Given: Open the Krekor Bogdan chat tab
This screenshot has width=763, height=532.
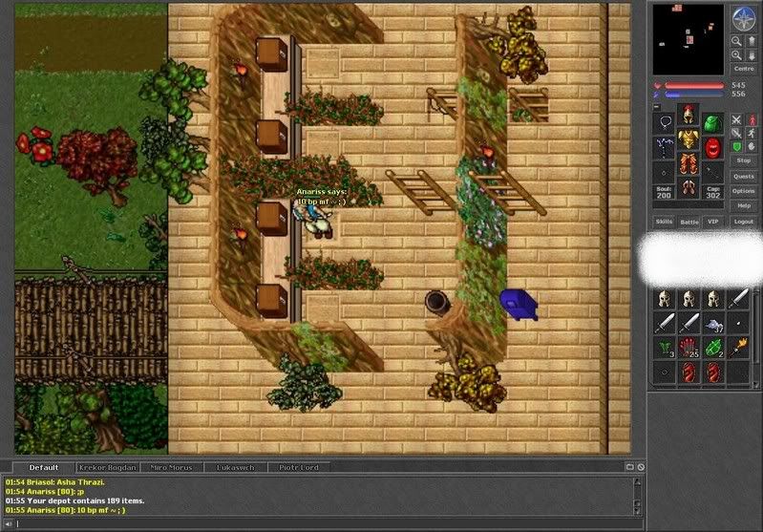Looking at the screenshot, I should 107,467.
